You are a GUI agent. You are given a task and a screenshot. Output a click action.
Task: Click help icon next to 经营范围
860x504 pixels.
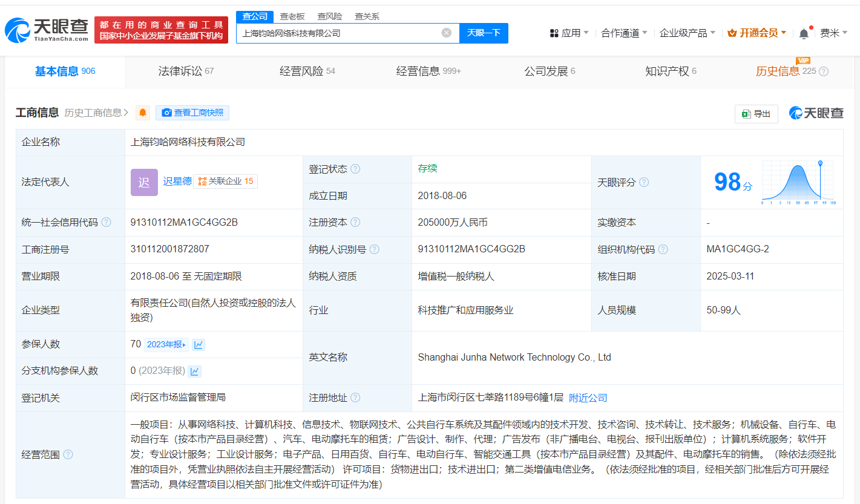pyautogui.click(x=68, y=454)
